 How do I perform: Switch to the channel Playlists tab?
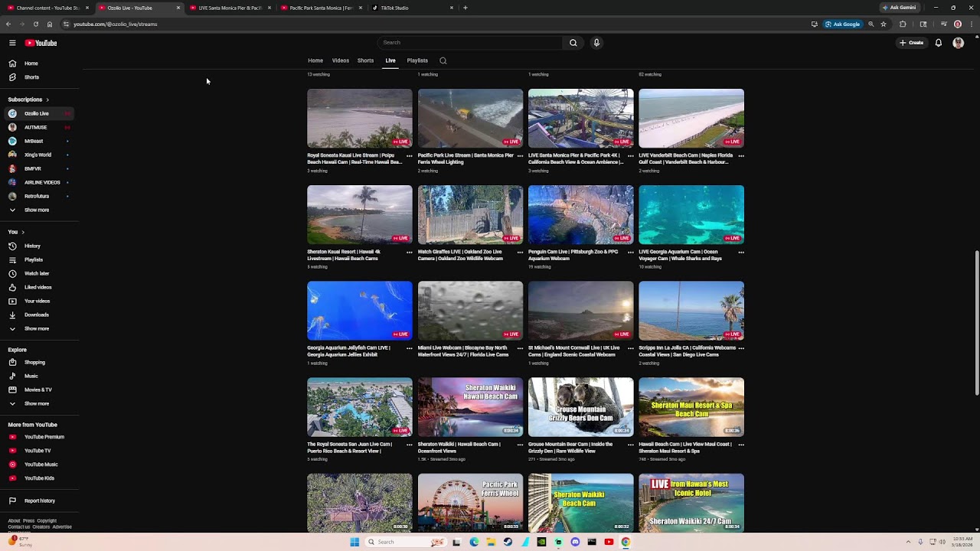(417, 60)
